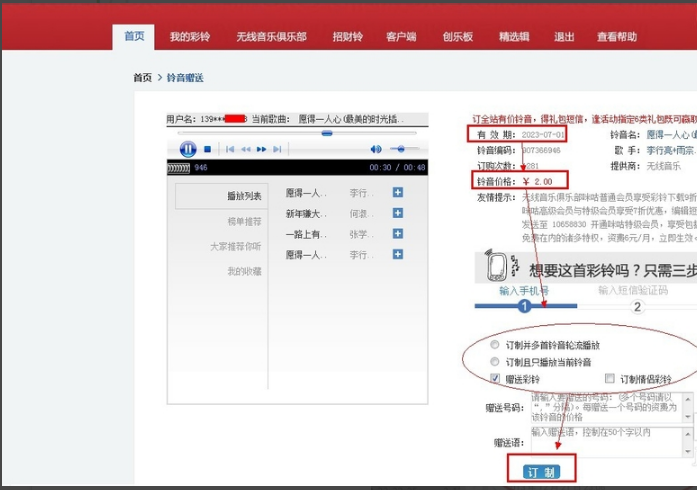The height and width of the screenshot is (490, 697).
Task: Click the red promotional notice text
Action: (584, 119)
